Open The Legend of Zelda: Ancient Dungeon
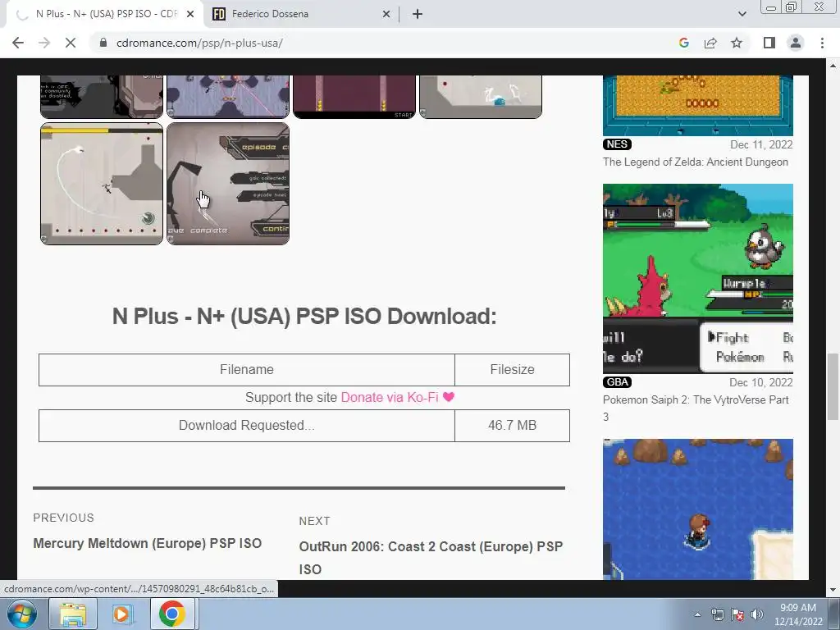The height and width of the screenshot is (630, 840). [x=696, y=162]
